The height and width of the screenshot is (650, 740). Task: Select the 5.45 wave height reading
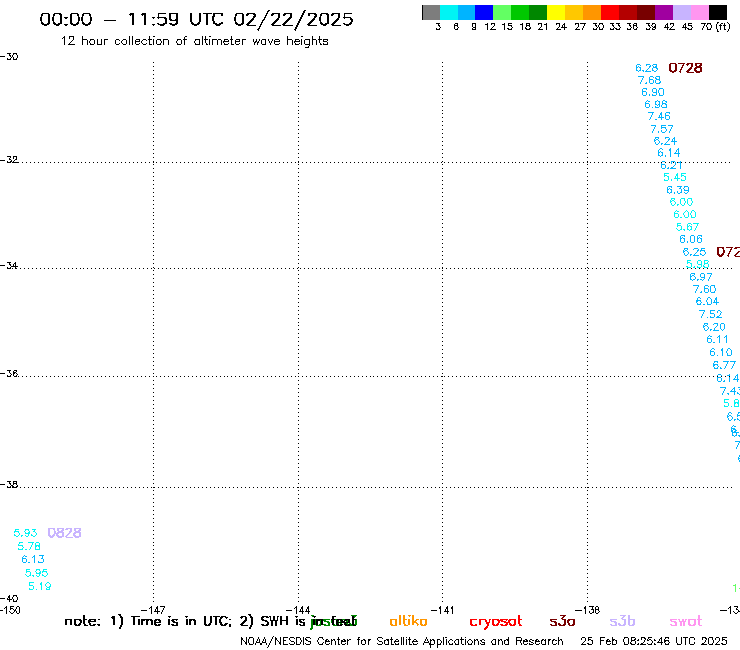point(675,177)
